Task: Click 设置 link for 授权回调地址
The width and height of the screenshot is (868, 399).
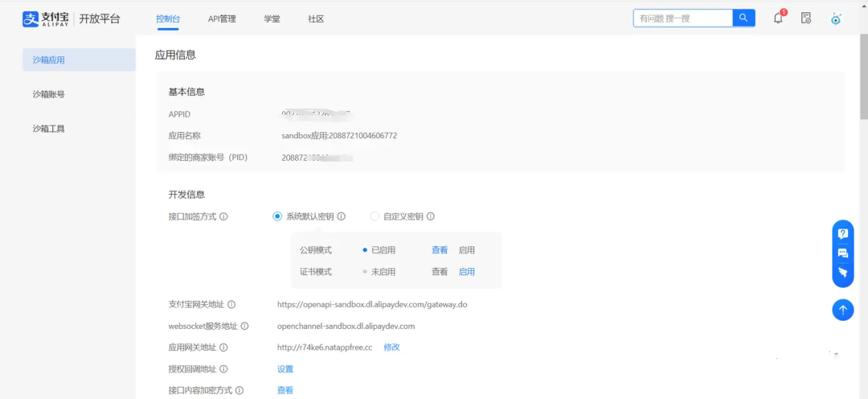Action: click(x=285, y=369)
